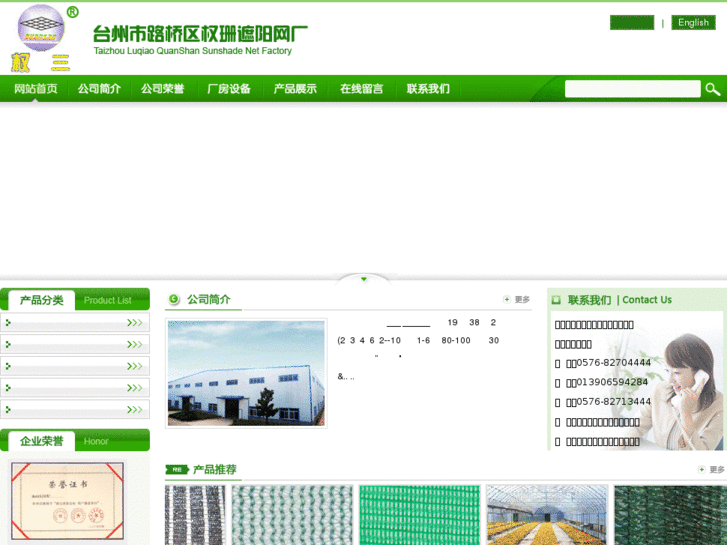The image size is (727, 545).
Task: Click the green 公司简介 section icon
Action: [x=174, y=299]
